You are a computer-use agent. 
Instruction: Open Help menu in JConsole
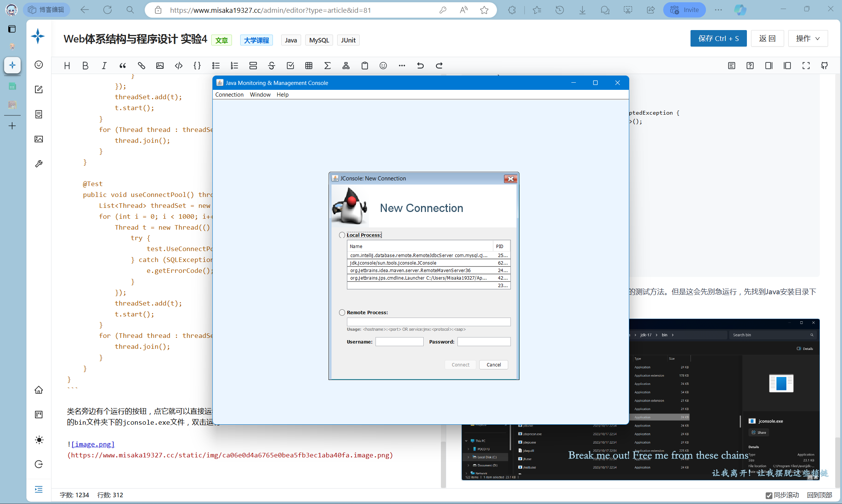[x=283, y=95]
